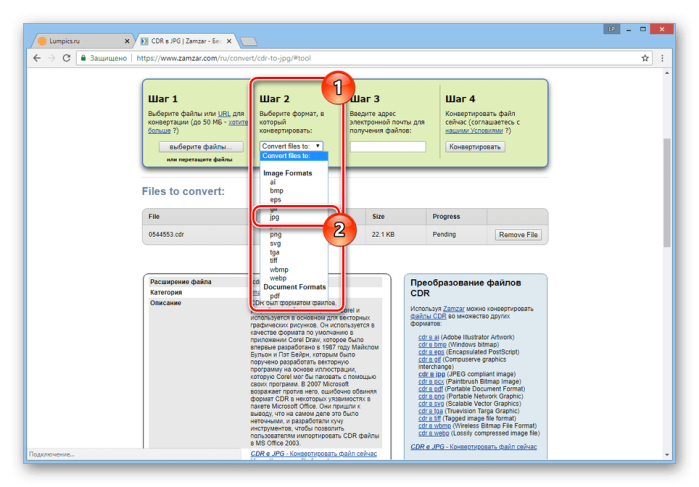
Task: Click the page vertical scrollbar
Action: pyautogui.click(x=667, y=192)
